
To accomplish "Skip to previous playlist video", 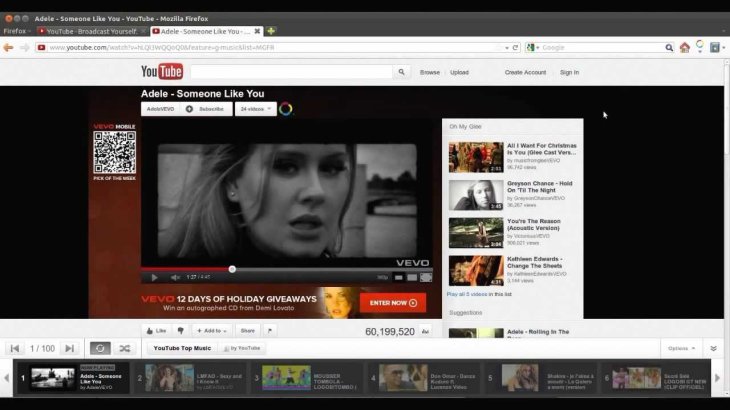I will pyautogui.click(x=15, y=348).
